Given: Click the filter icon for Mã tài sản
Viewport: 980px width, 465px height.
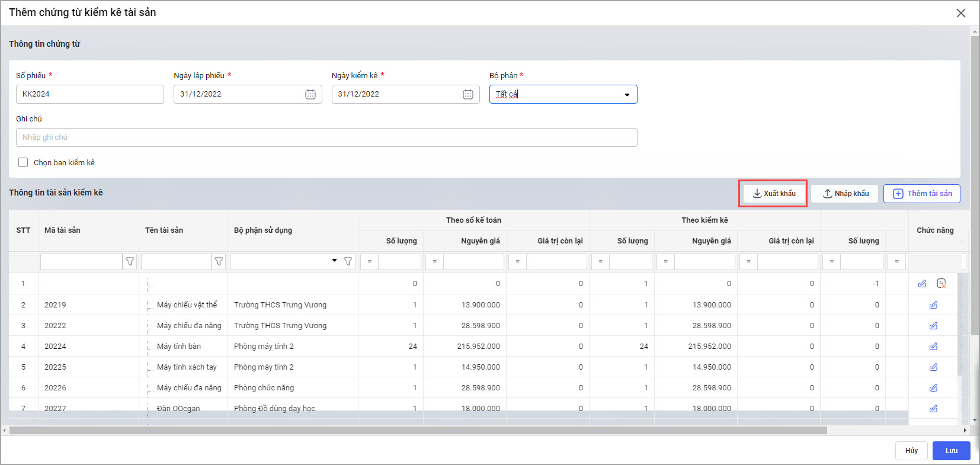Looking at the screenshot, I should coord(130,262).
